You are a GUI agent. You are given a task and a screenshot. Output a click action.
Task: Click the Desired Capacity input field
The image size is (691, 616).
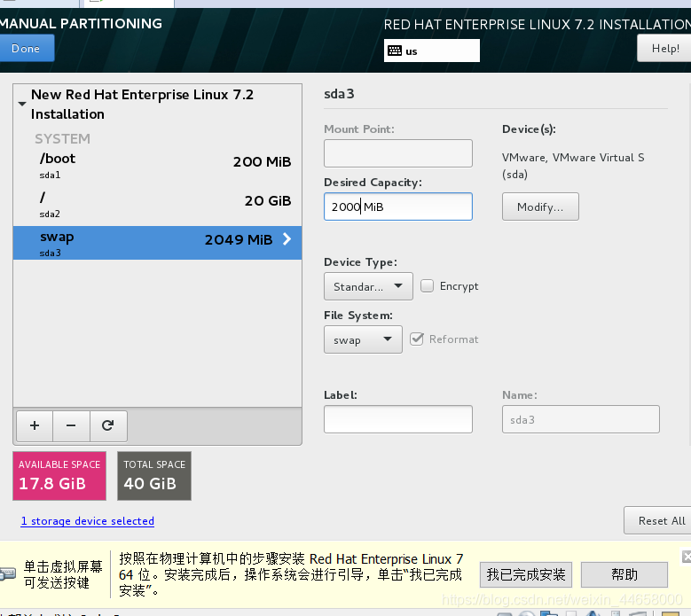398,207
